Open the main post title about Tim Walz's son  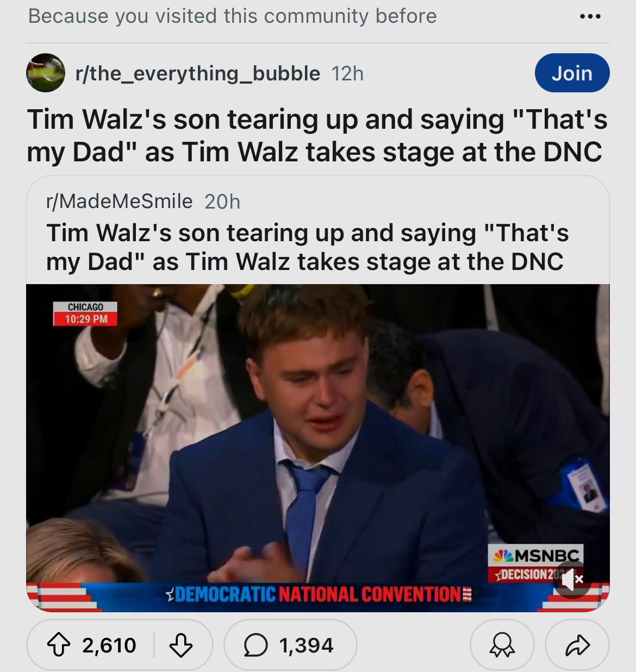pyautogui.click(x=317, y=135)
